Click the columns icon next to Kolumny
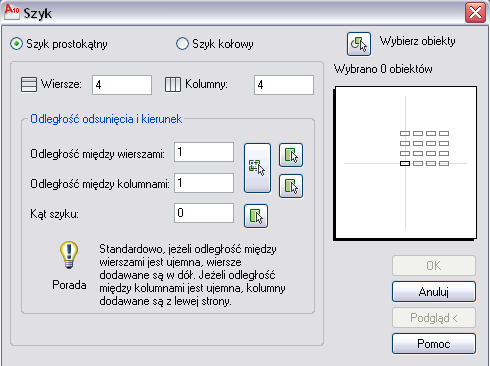Image resolution: width=490 pixels, height=366 pixels. click(x=173, y=84)
